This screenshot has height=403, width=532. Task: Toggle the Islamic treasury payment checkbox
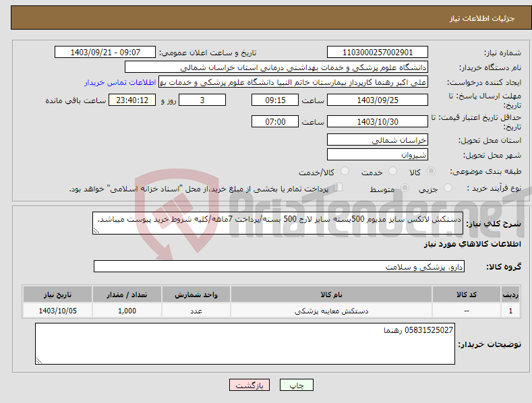click(338, 187)
